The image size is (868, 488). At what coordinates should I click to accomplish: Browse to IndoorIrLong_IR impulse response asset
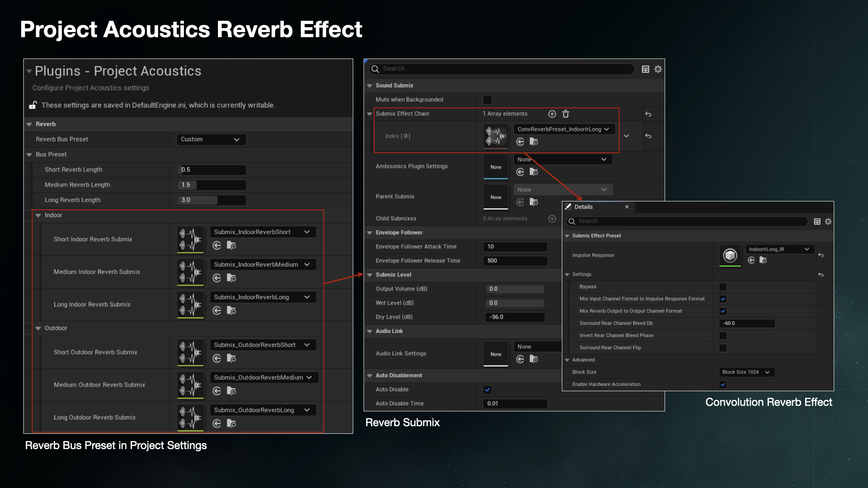(763, 260)
